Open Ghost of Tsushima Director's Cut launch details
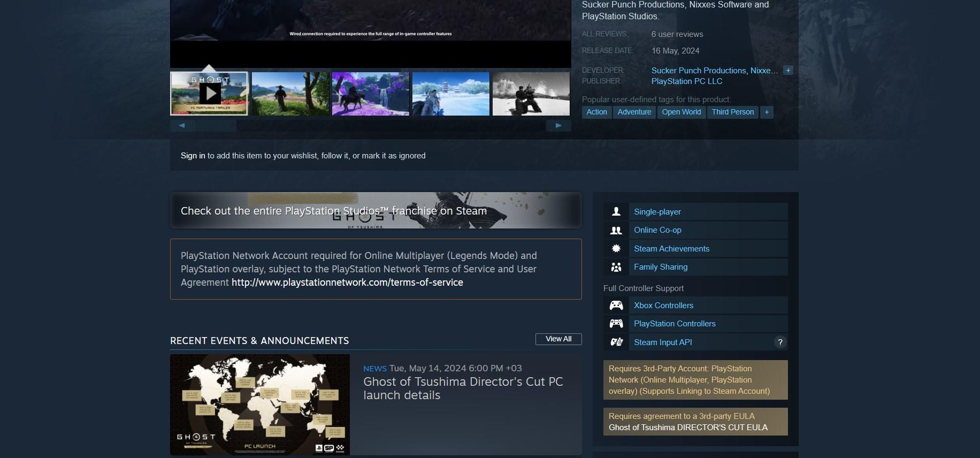The height and width of the screenshot is (458, 980). 463,388
